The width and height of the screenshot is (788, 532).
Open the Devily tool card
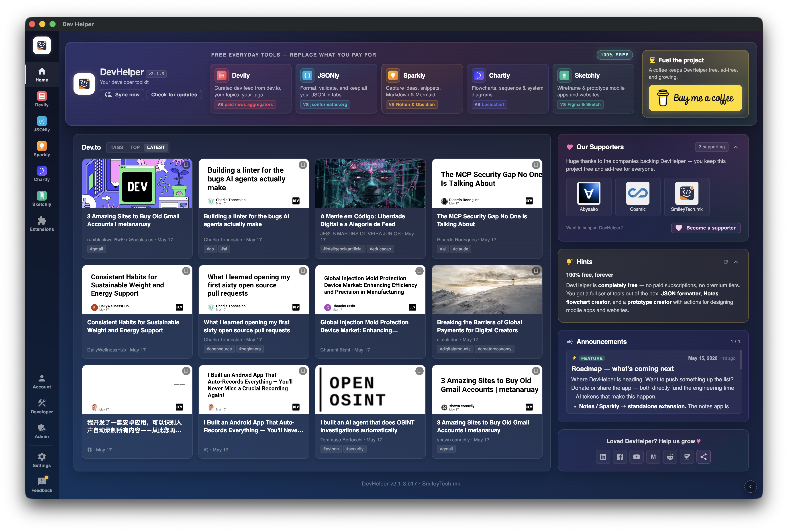coord(250,88)
